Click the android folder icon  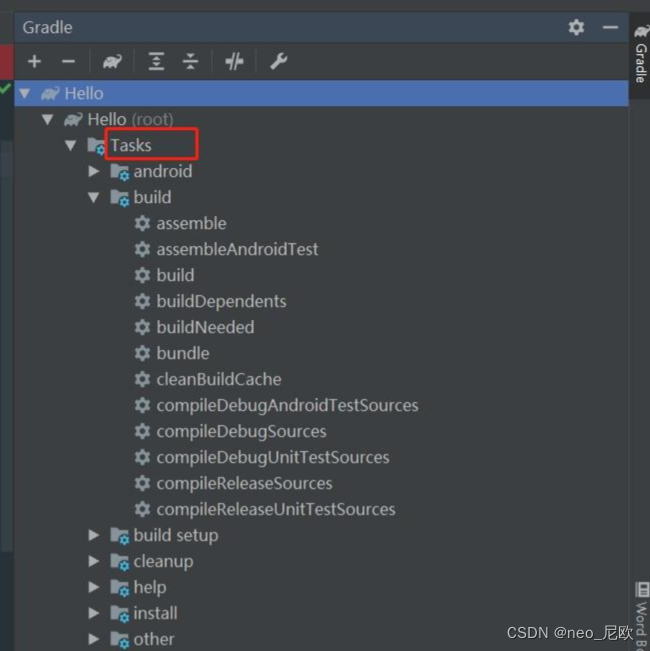(x=120, y=172)
